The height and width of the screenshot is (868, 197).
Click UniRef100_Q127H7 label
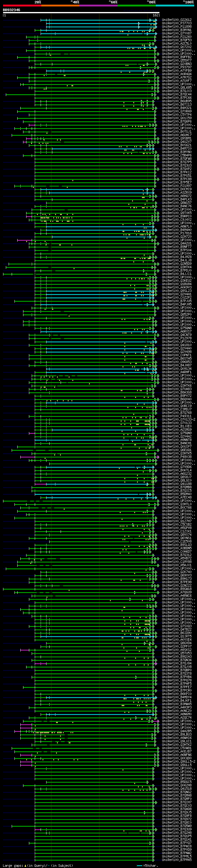tap(177, 521)
